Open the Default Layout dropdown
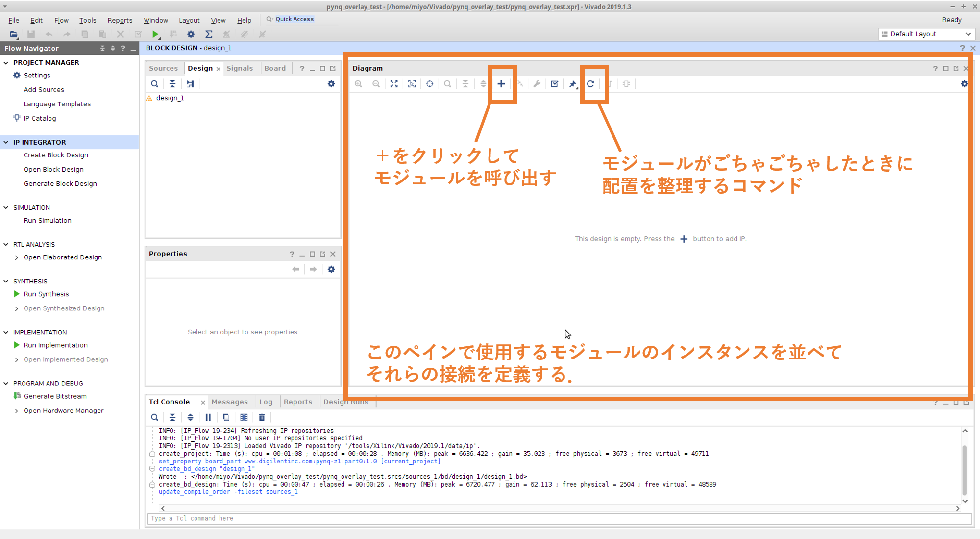Viewport: 980px width, 539px height. [x=926, y=34]
